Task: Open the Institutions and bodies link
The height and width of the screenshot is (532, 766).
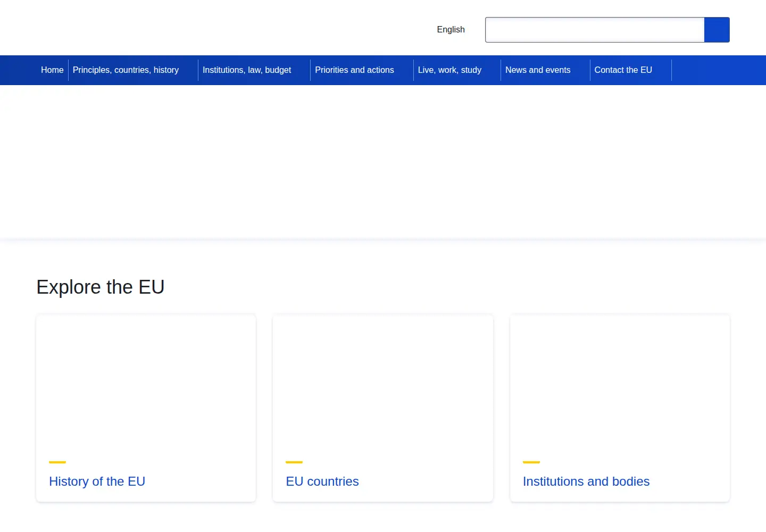Action: point(586,481)
